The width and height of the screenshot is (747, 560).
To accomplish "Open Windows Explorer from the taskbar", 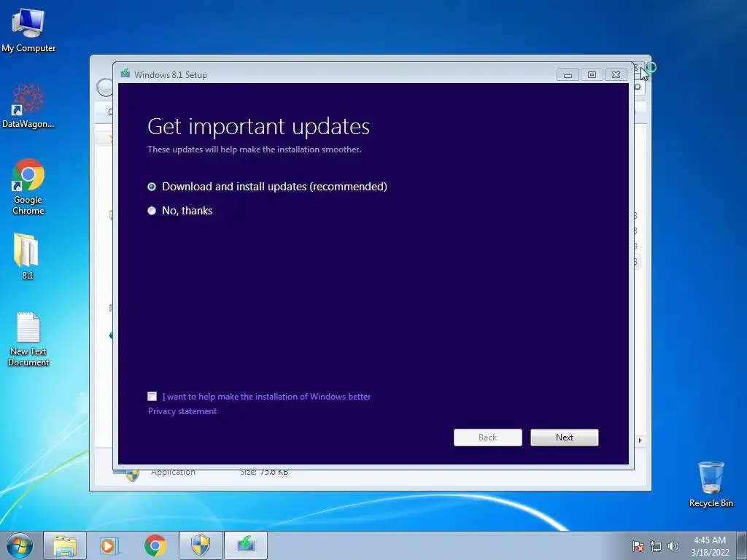I will (65, 545).
